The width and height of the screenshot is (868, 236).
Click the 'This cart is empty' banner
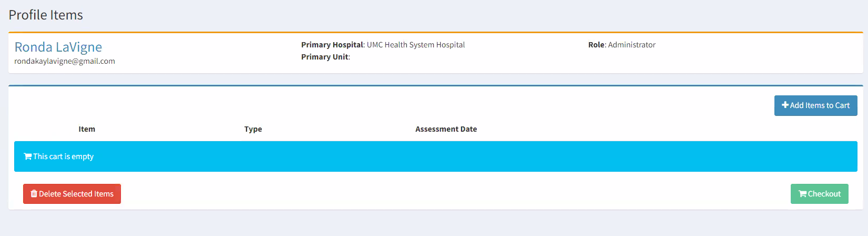coord(435,156)
